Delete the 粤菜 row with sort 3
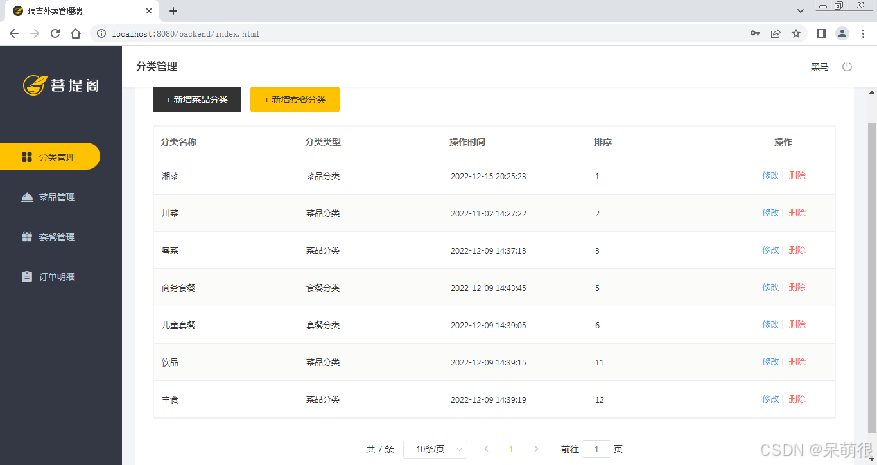The height and width of the screenshot is (465, 877). [797, 250]
